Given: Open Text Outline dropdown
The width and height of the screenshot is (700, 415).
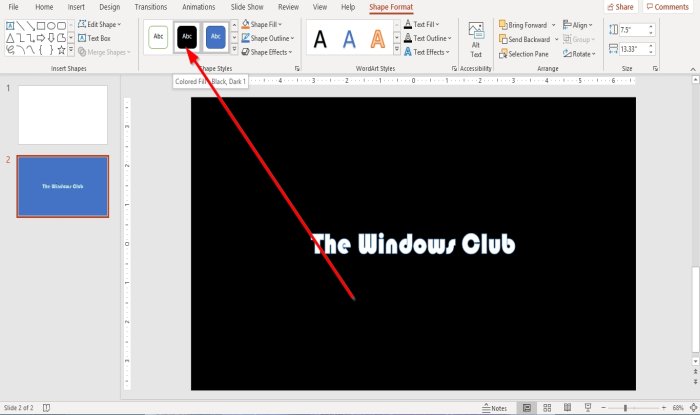Looking at the screenshot, I should tap(428, 38).
